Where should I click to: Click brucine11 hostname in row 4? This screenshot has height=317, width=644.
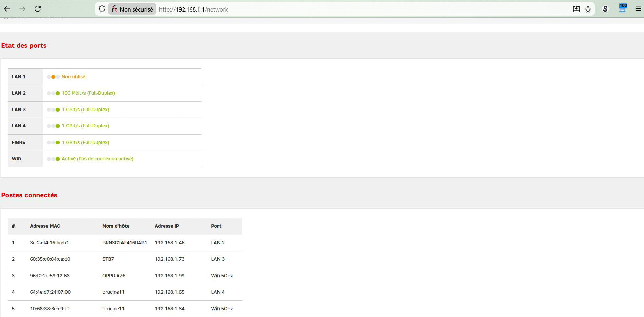coord(113,292)
